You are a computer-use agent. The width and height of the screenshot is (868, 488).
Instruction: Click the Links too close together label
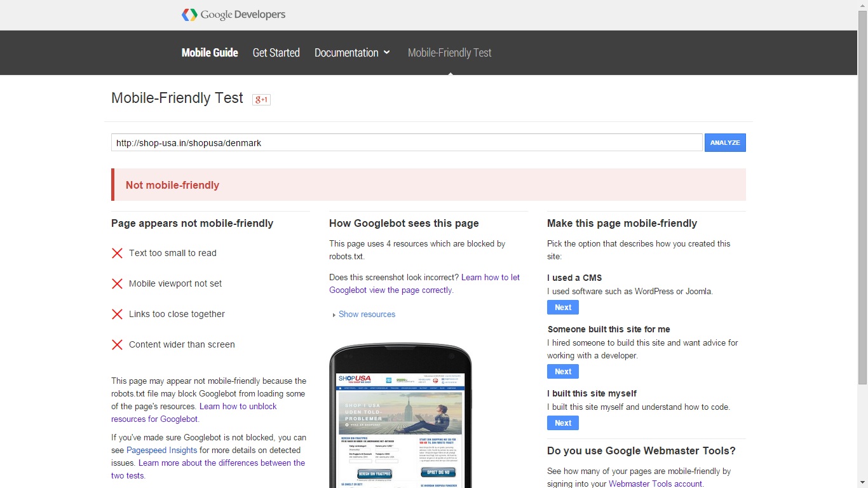point(177,314)
